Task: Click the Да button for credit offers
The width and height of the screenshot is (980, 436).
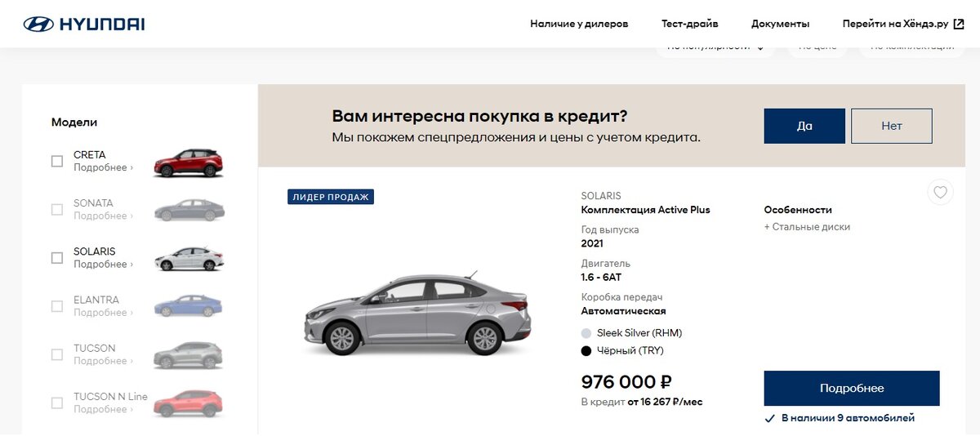Action: point(804,126)
